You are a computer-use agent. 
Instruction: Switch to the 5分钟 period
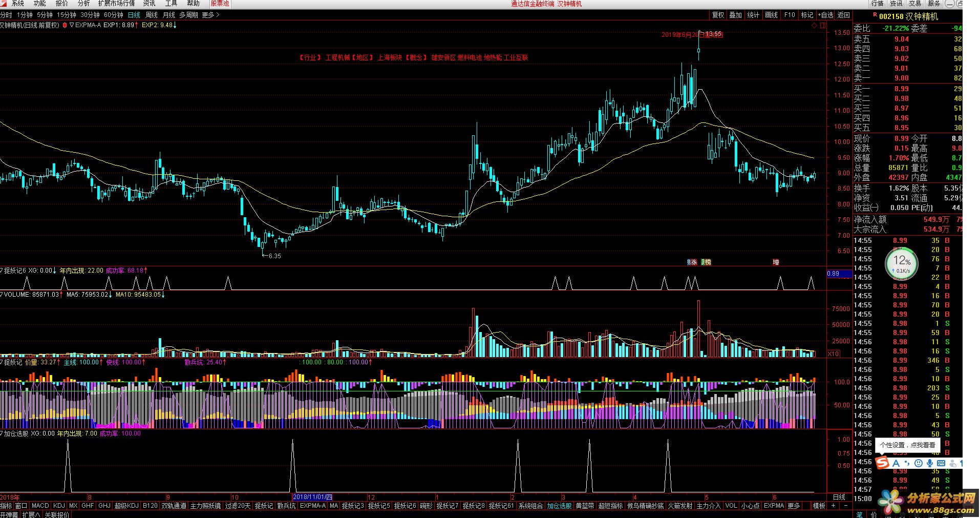(x=45, y=15)
